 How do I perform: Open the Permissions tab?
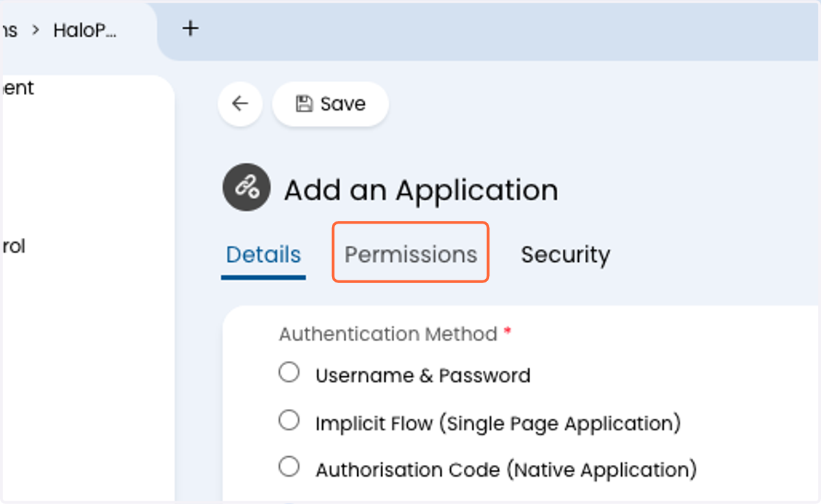410,254
